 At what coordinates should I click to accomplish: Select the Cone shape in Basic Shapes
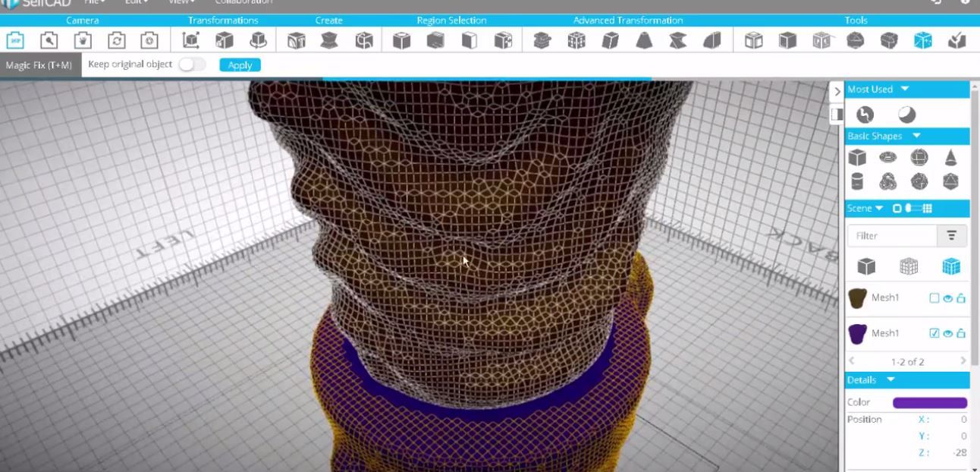[950, 158]
